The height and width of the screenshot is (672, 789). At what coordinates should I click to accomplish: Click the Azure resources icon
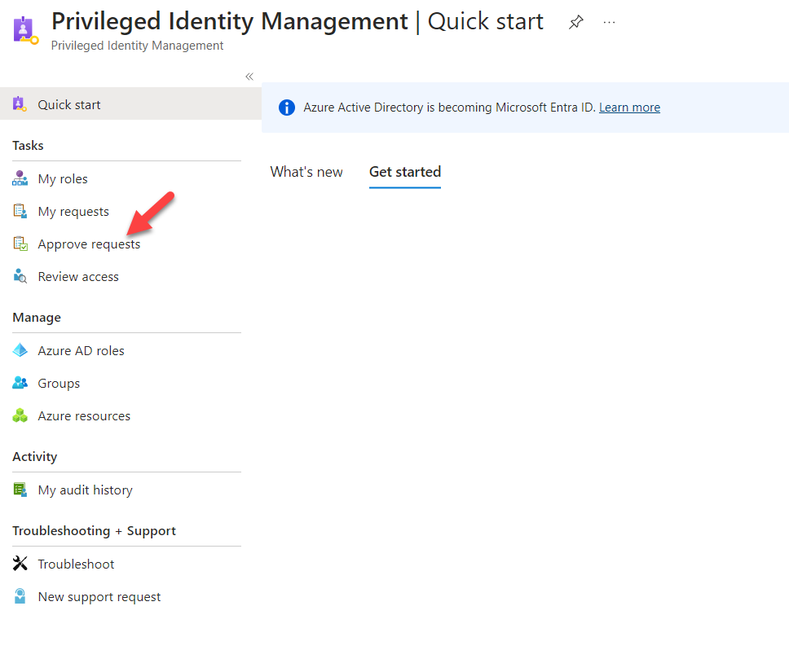pyautogui.click(x=20, y=415)
